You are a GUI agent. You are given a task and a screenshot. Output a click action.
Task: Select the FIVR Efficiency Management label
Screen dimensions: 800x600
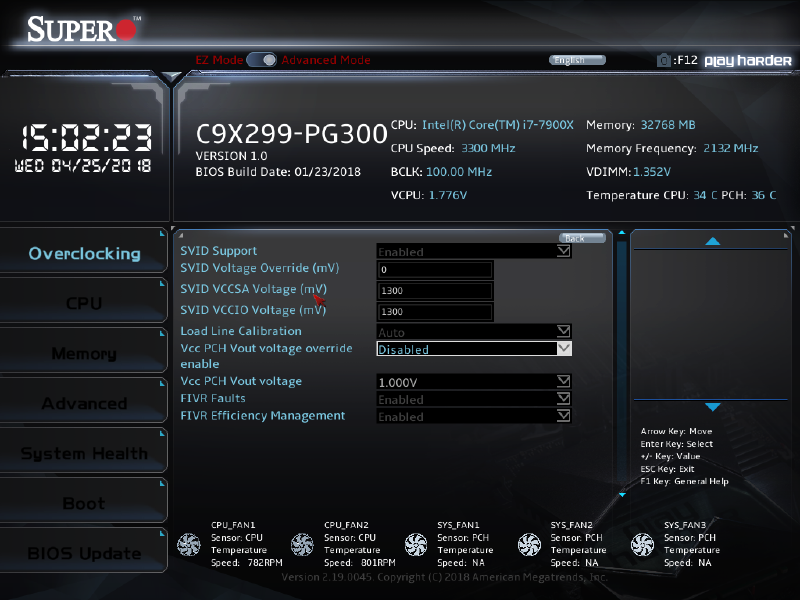tap(263, 416)
